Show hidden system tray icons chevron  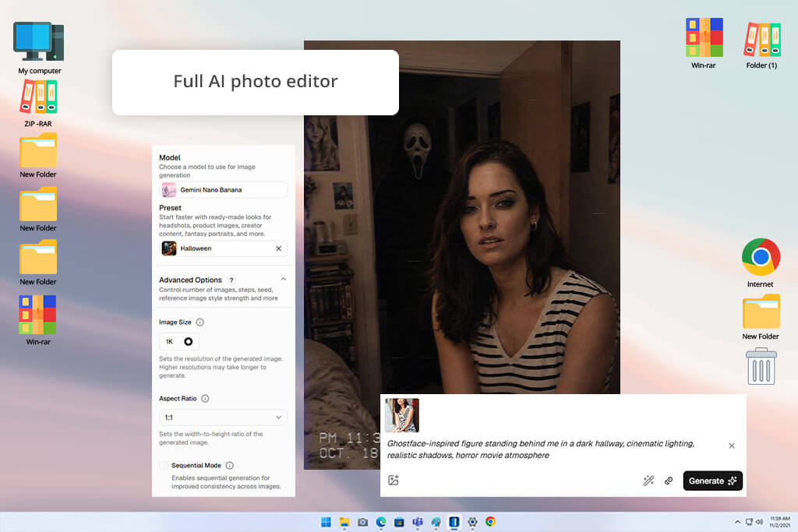tap(737, 522)
